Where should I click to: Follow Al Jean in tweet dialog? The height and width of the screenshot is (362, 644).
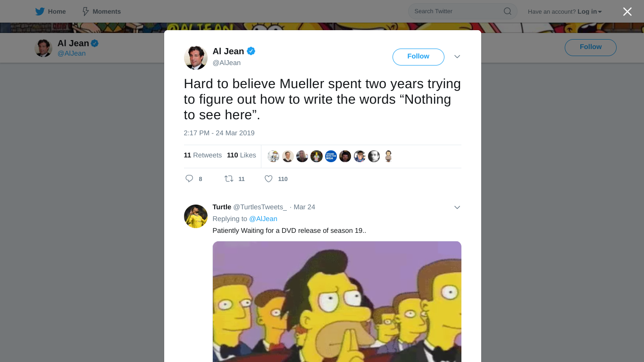418,57
